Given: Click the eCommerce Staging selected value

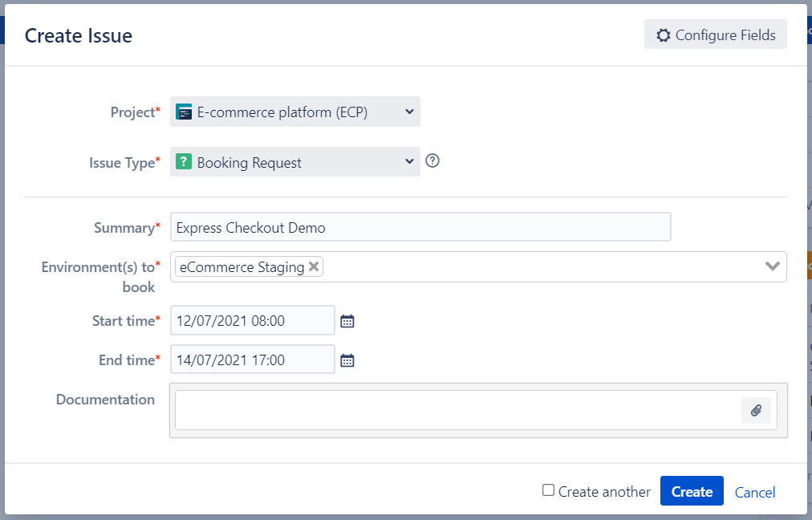Looking at the screenshot, I should (x=241, y=266).
